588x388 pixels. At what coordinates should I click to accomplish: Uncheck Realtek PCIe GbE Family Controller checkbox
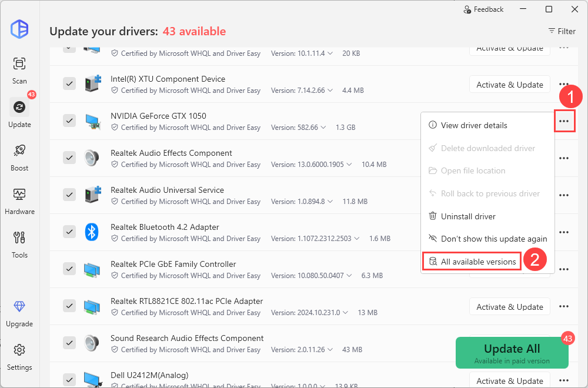click(69, 269)
